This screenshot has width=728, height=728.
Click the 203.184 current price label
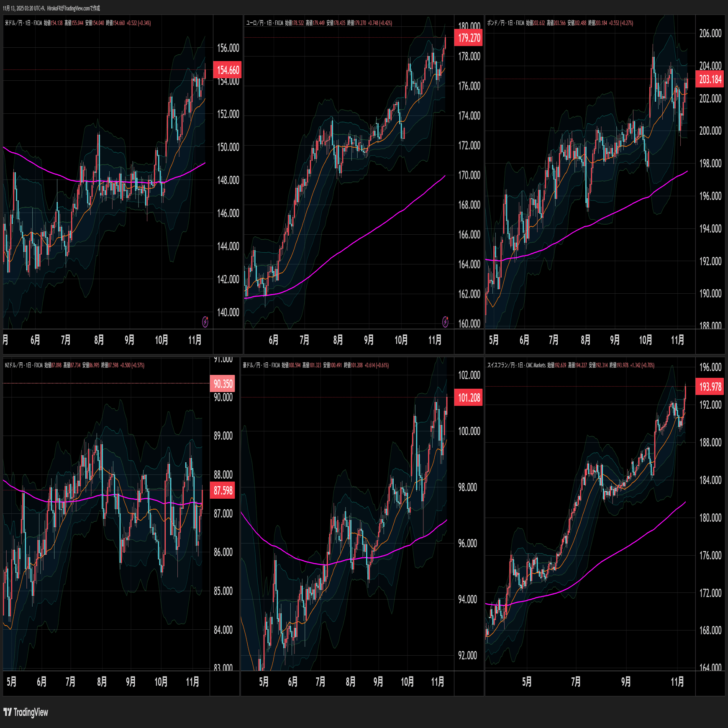[x=710, y=79]
